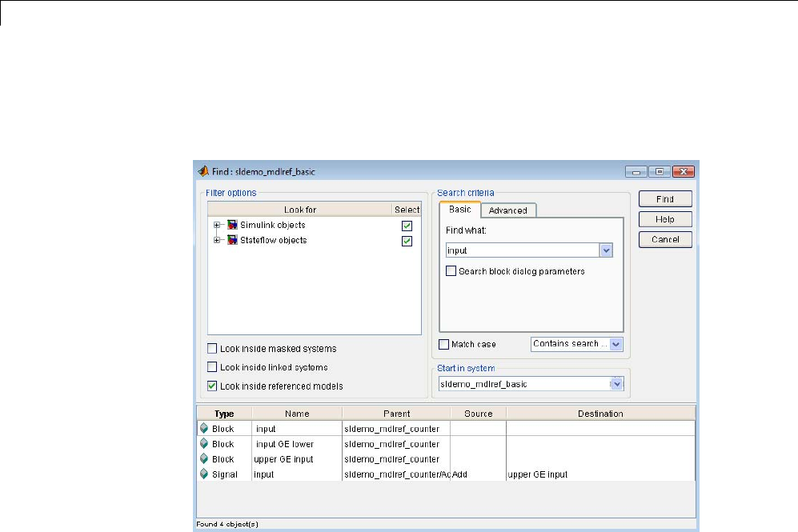Open the Find what dropdown arrow
This screenshot has width=798, height=532.
[606, 250]
